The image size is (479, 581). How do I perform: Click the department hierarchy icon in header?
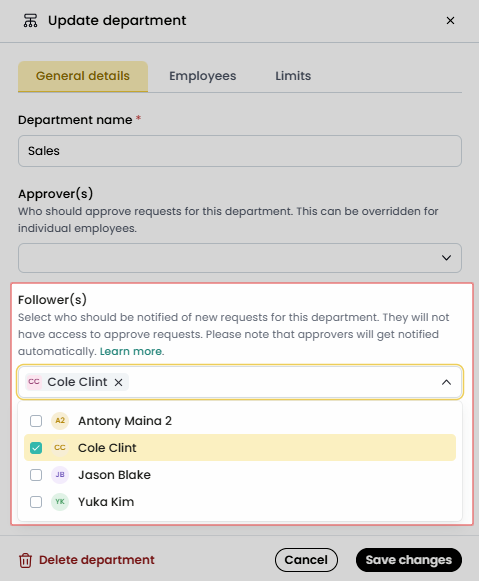pyautogui.click(x=30, y=20)
